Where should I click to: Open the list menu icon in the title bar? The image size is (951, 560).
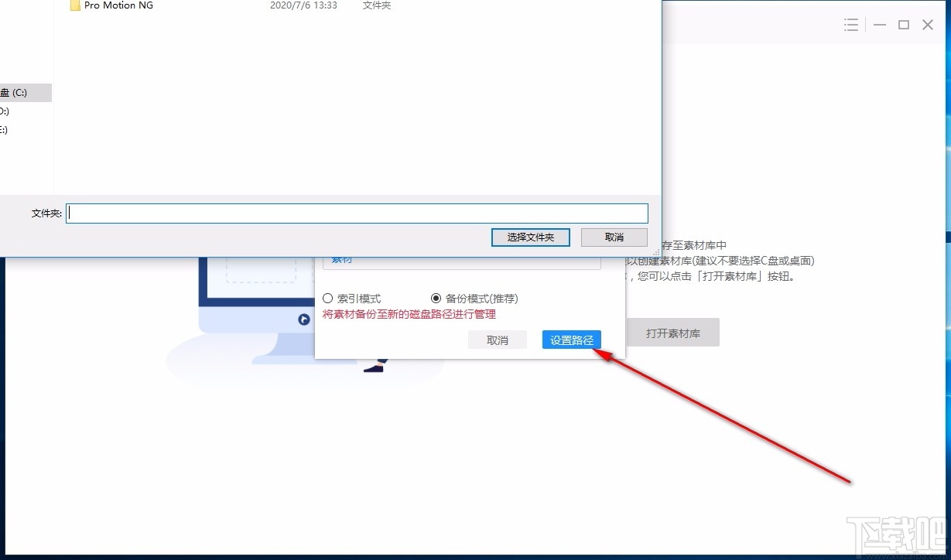click(851, 24)
